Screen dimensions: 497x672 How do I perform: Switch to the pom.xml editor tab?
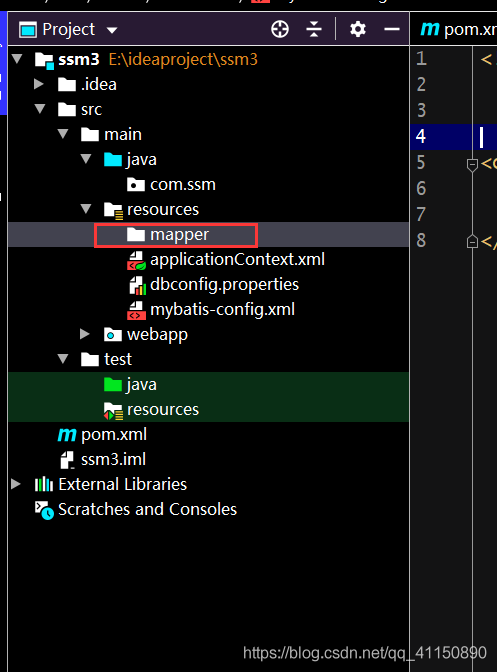coord(458,29)
